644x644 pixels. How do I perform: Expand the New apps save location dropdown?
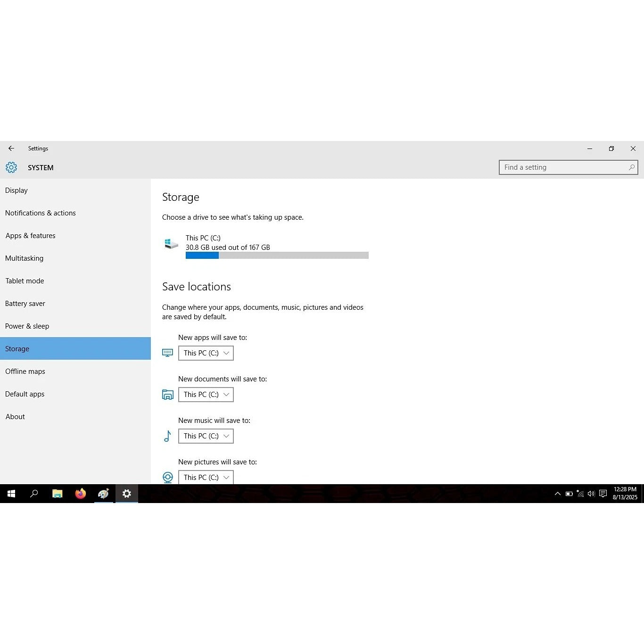click(206, 353)
